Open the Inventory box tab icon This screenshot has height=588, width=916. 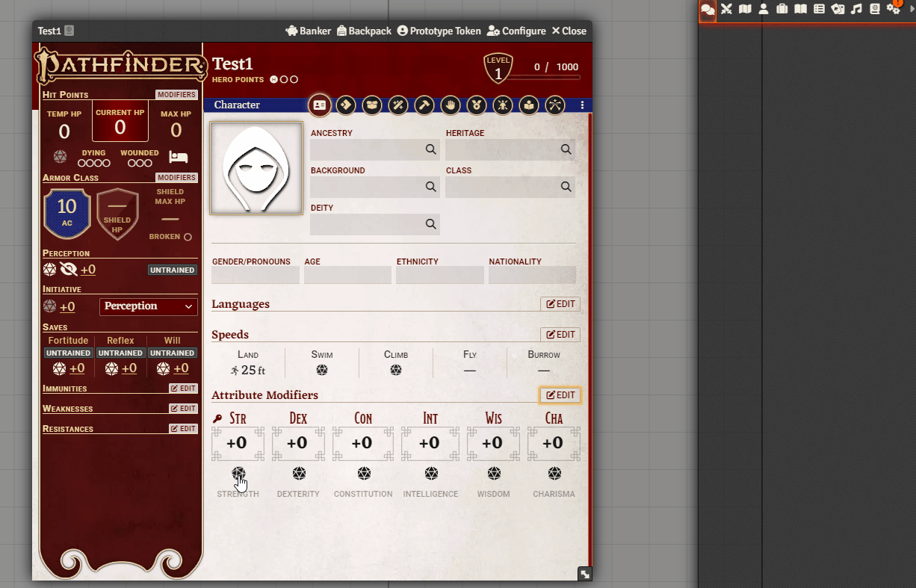click(x=372, y=105)
